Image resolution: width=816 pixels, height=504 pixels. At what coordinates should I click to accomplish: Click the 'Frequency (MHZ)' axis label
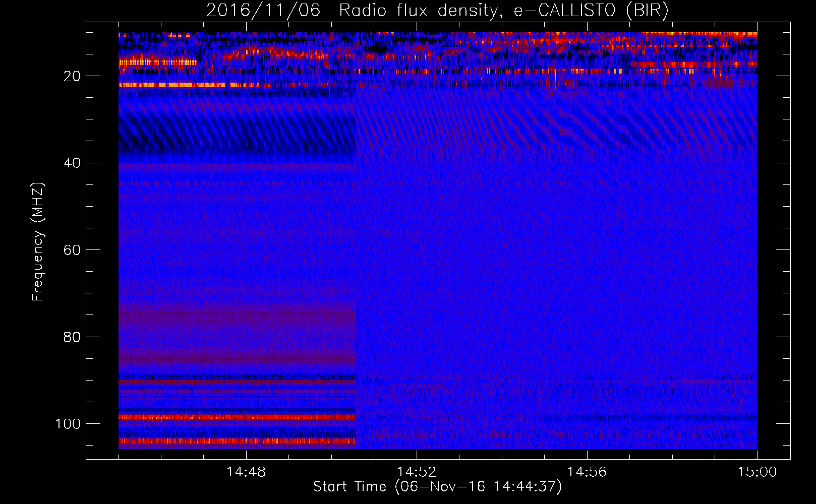(38, 242)
